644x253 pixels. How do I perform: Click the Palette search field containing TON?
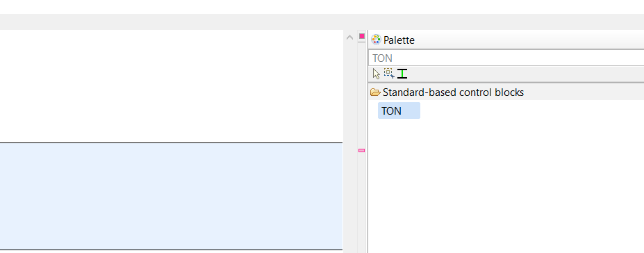(x=506, y=58)
